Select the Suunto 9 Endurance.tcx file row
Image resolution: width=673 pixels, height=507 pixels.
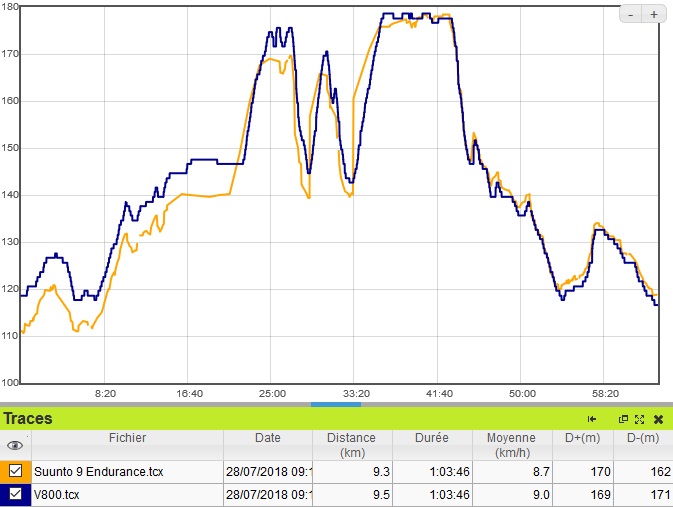(x=98, y=471)
